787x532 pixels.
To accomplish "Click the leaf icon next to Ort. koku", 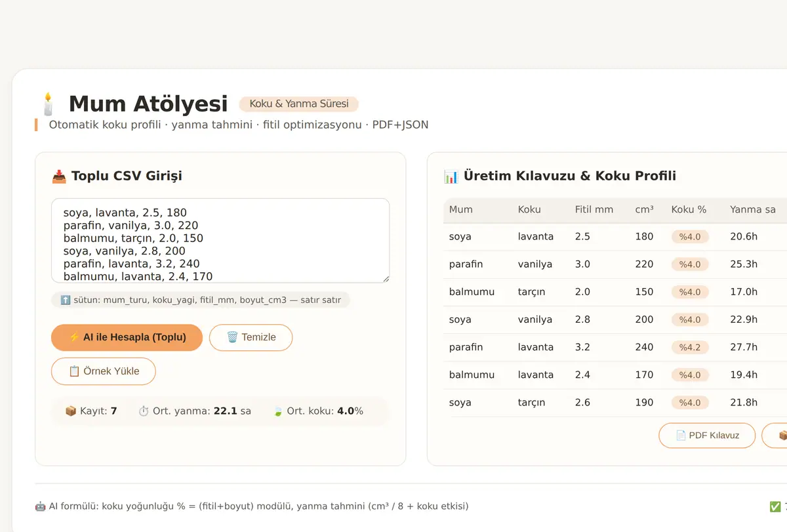I will pos(277,411).
